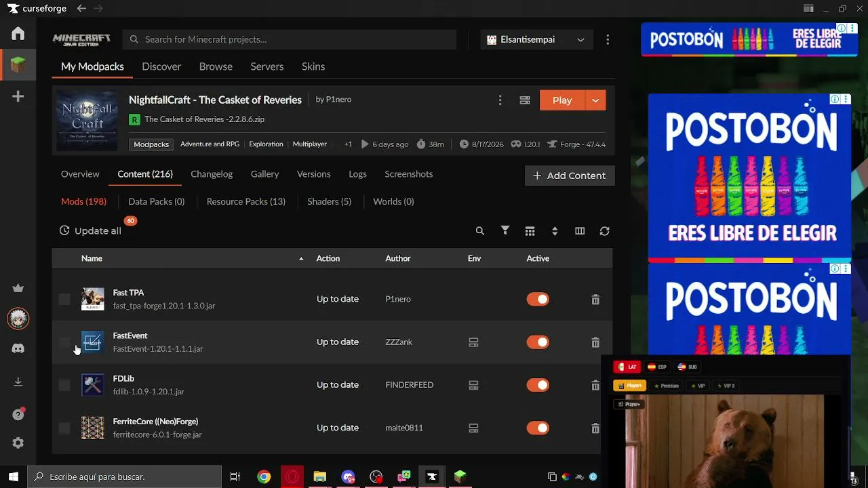The height and width of the screenshot is (488, 868).
Task: Open the Discover tab
Action: (x=161, y=66)
